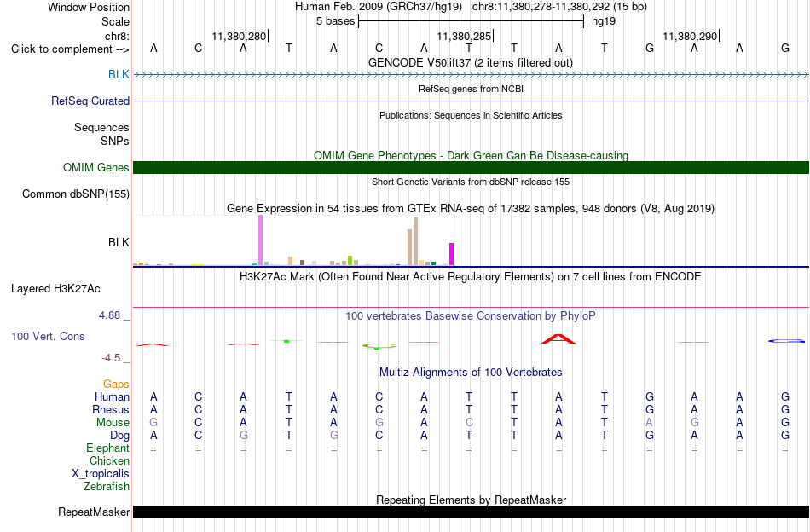
Task: Click the Window Position label
Action: coord(89,7)
